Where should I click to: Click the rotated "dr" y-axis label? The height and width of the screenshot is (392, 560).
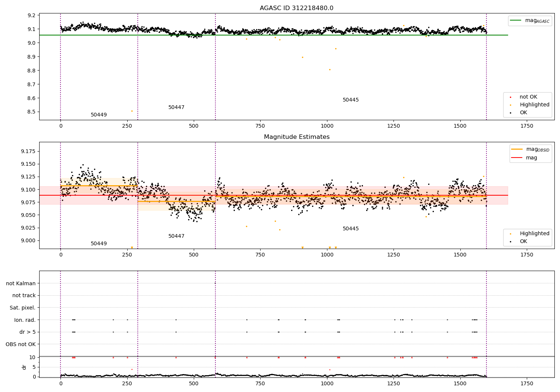24,367
